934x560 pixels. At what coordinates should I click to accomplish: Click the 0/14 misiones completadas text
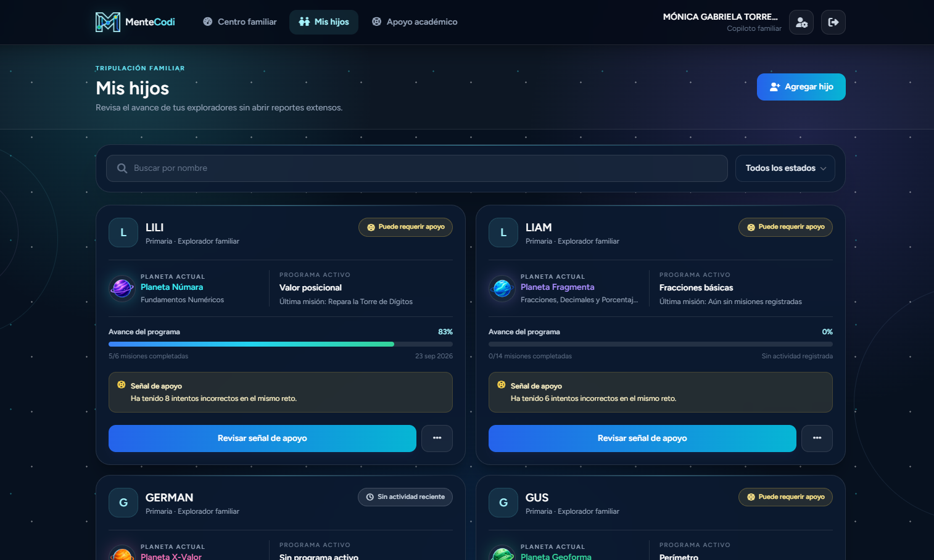click(531, 356)
